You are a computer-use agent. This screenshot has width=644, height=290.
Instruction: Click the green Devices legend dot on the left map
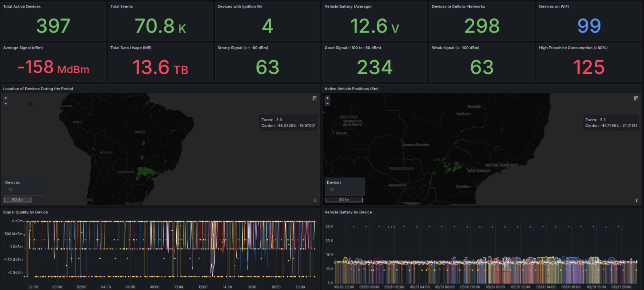click(10, 189)
